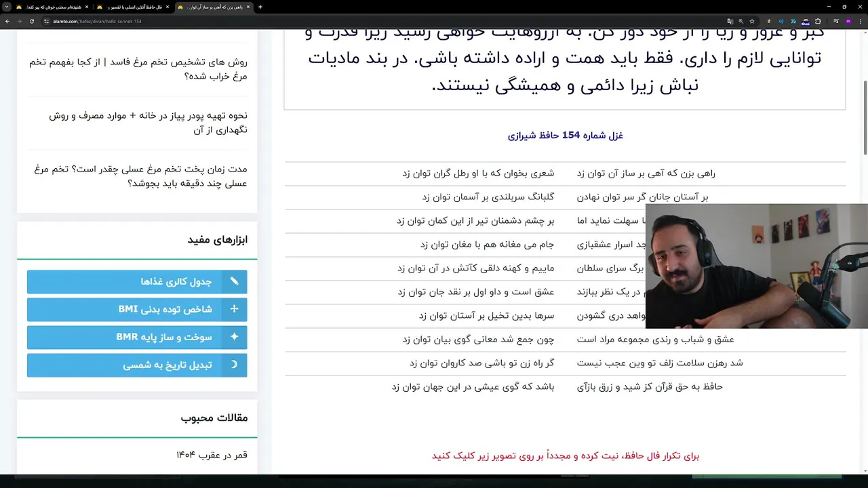
Task: Open the قمر در عقرب ۱۴۰۴ article
Action: click(212, 455)
